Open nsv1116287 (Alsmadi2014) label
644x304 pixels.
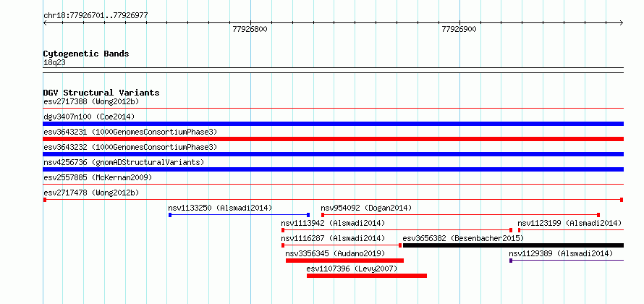tap(333, 238)
